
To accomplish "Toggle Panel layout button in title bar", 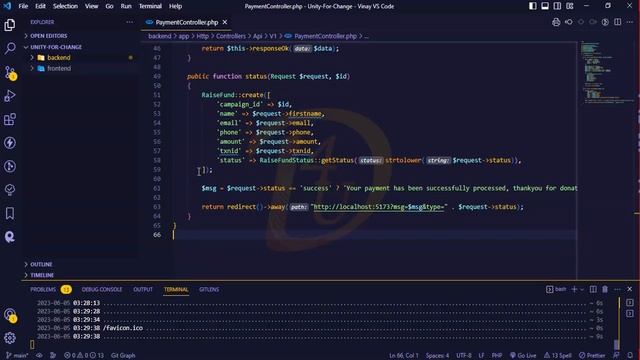I will (545, 6).
